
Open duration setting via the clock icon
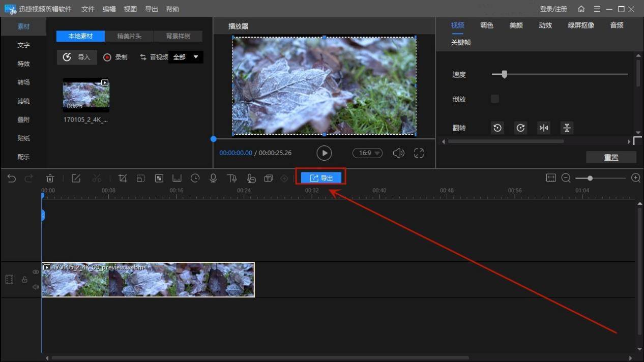coord(195,178)
